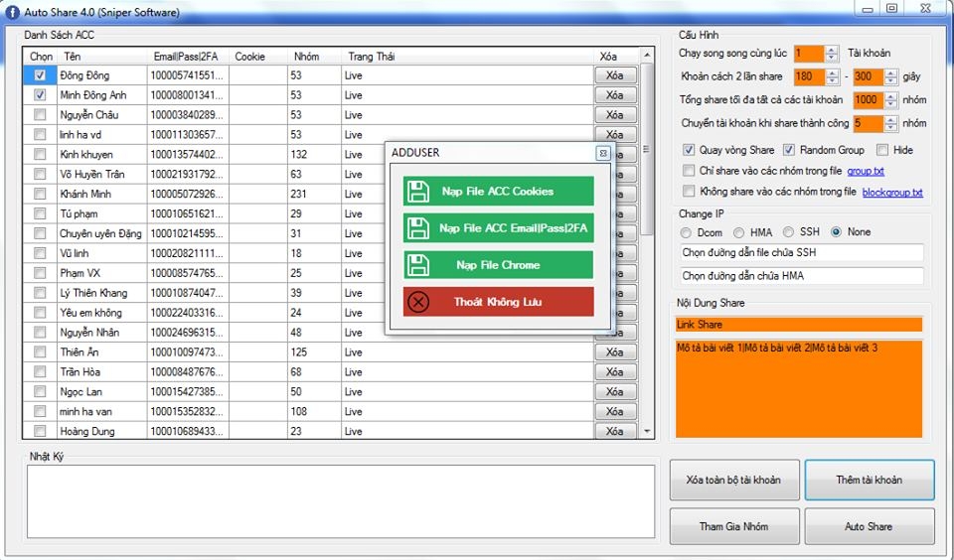This screenshot has height=560, width=954.
Task: Click the 1000 value in Tổng share field
Action: pos(869,99)
